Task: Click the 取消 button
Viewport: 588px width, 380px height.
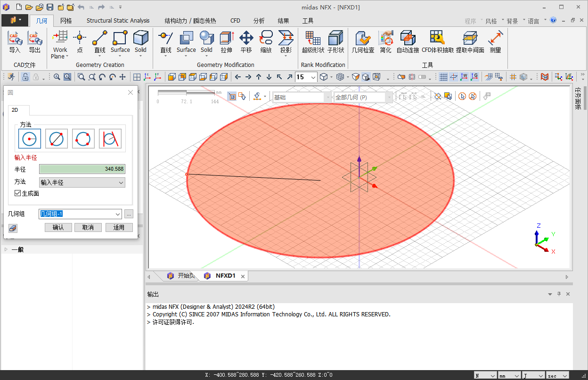Action: 88,227
